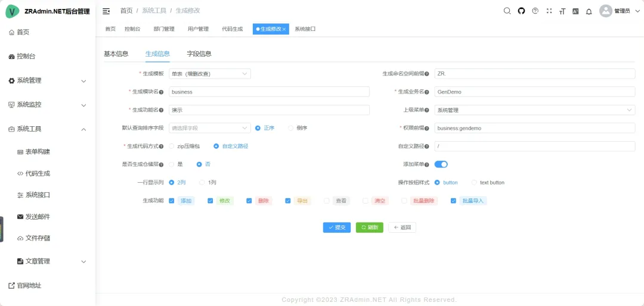Click the 生成模块名 input field
Viewport: 644px width, 306px height.
pos(269,92)
